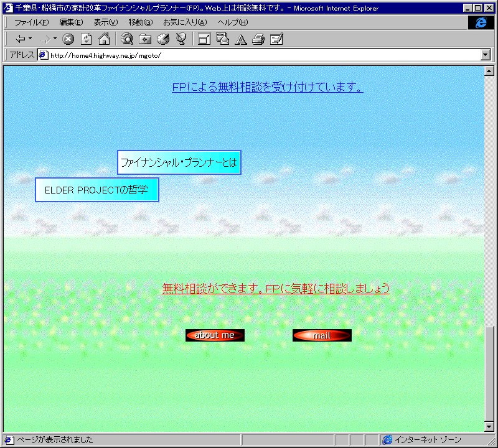Click the mail button
Screen dimensions: 498x448
[x=322, y=335]
